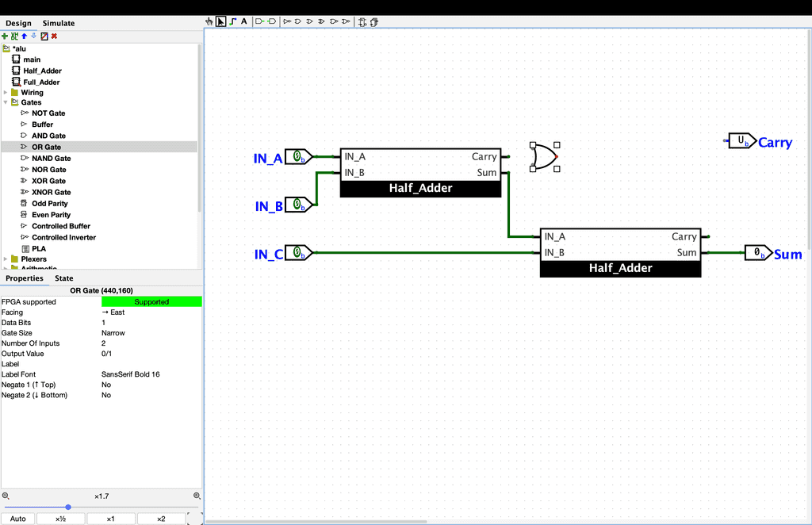Click the zoom in magnifier icon

pos(197,496)
